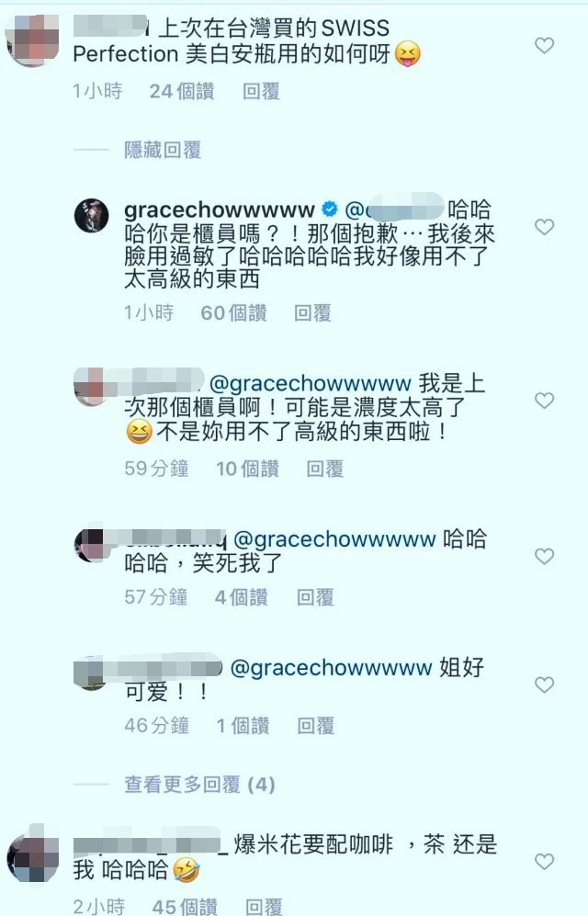This screenshot has width=588, height=916.
Task: View the 45個讚 likes on popcorn comment
Action: click(185, 907)
